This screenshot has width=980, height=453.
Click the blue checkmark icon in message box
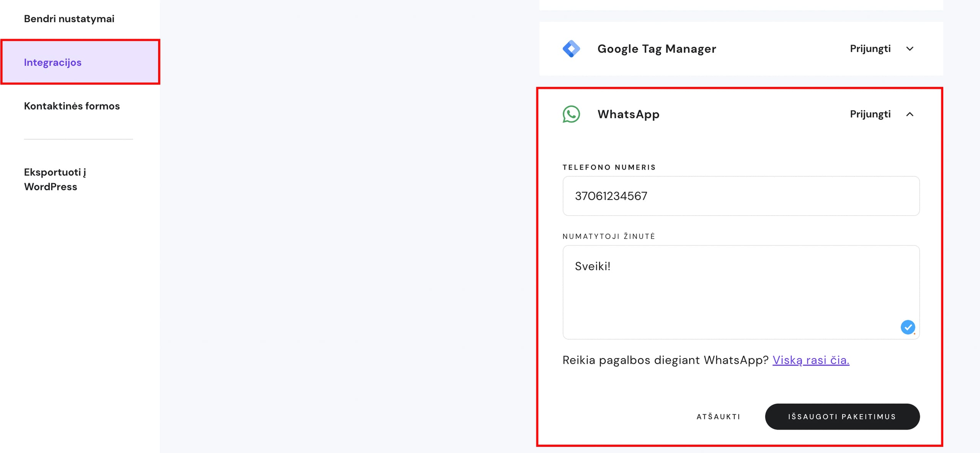click(908, 327)
